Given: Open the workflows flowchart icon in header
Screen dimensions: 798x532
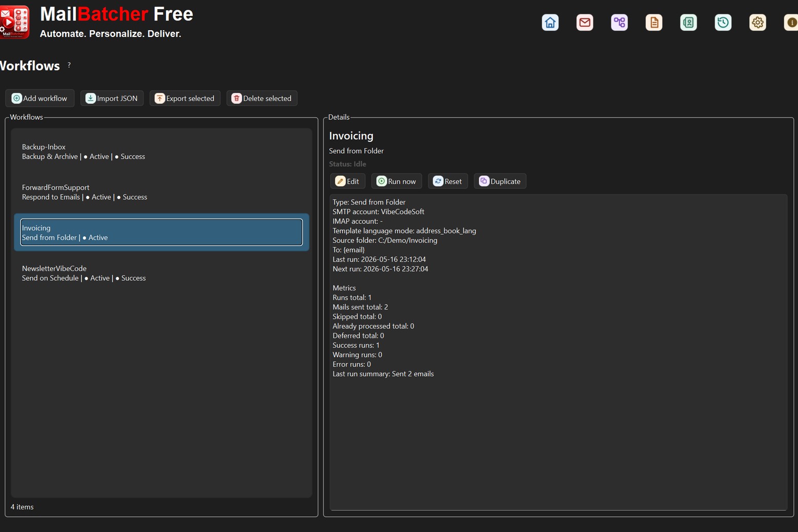Looking at the screenshot, I should point(619,23).
